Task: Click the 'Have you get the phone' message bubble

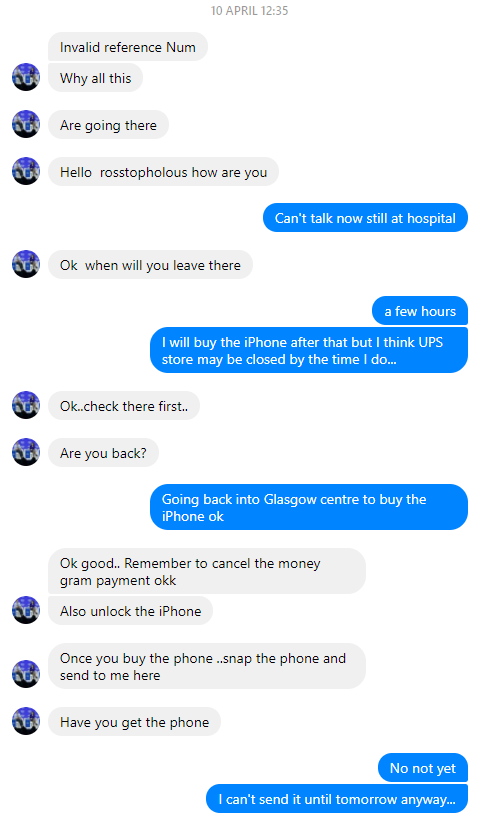Action: [134, 722]
